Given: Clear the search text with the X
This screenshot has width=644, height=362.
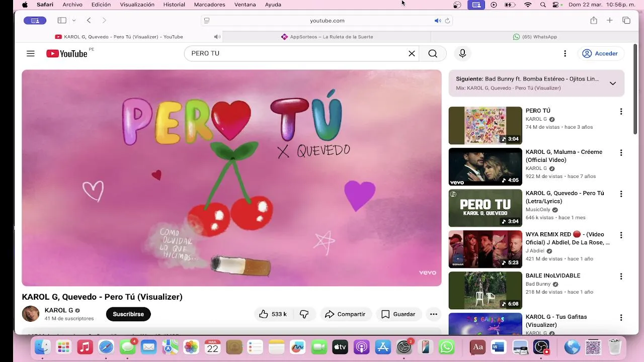Looking at the screenshot, I should (412, 54).
